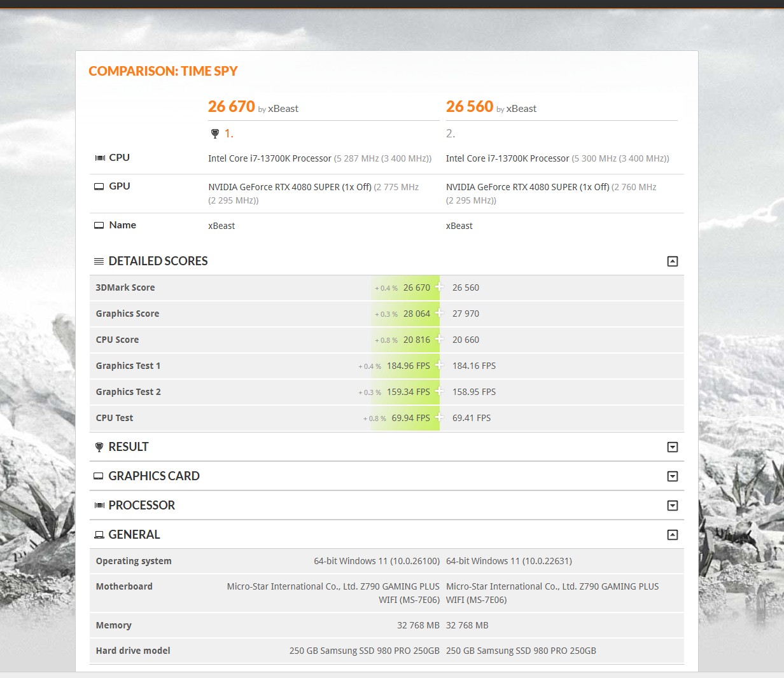Select the first result's RTX 4080 SUPER 2 775 MHz text
This screenshot has height=678, width=784.
point(314,193)
